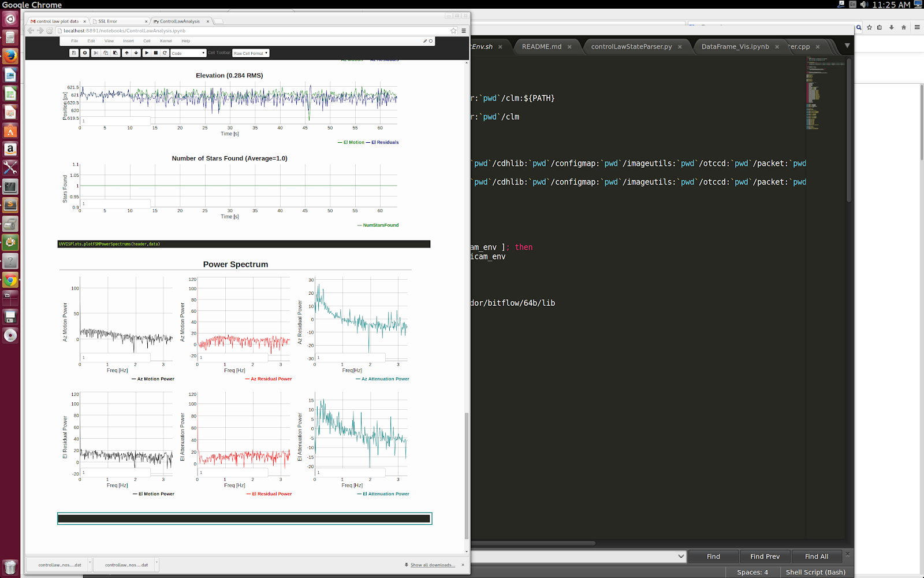The height and width of the screenshot is (578, 924).
Task: Open the notebook Kernel menu
Action: pos(166,41)
